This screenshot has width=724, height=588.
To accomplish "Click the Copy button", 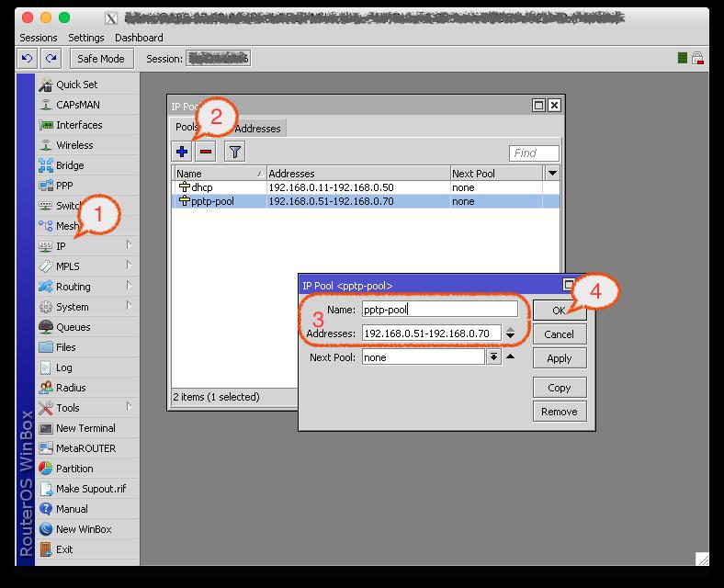I will (560, 388).
